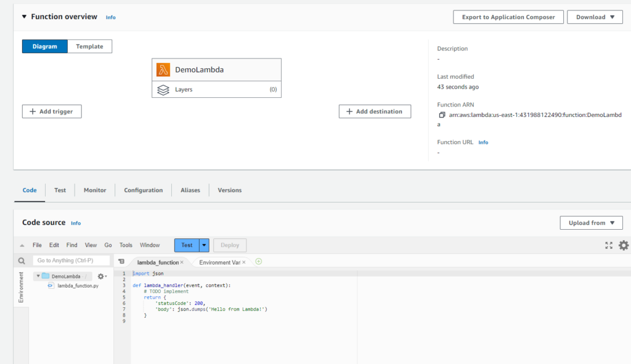Viewport: 631px width, 364px height.
Task: Click the lambda_function.py file icon
Action: pos(51,286)
